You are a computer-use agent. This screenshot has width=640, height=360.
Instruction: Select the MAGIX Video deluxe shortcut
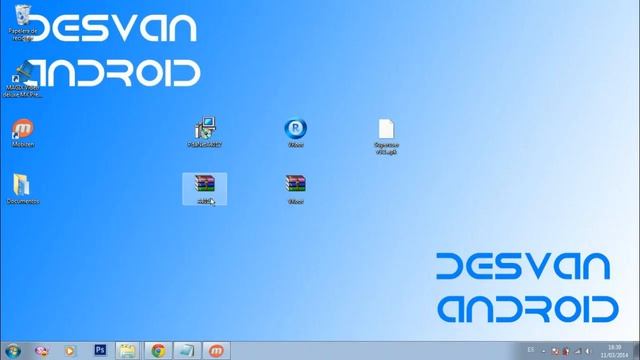[22, 80]
